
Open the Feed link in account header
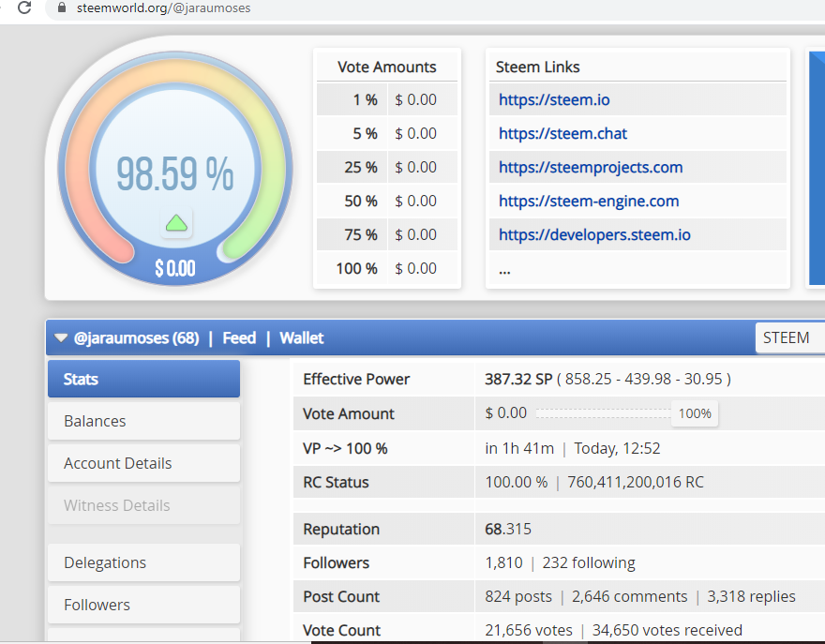(x=239, y=337)
